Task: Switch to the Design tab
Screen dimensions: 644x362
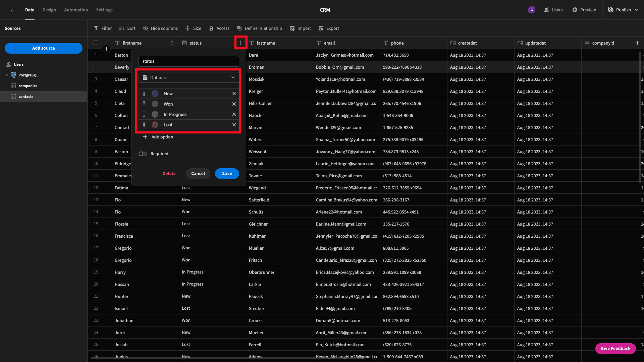Action: point(49,10)
